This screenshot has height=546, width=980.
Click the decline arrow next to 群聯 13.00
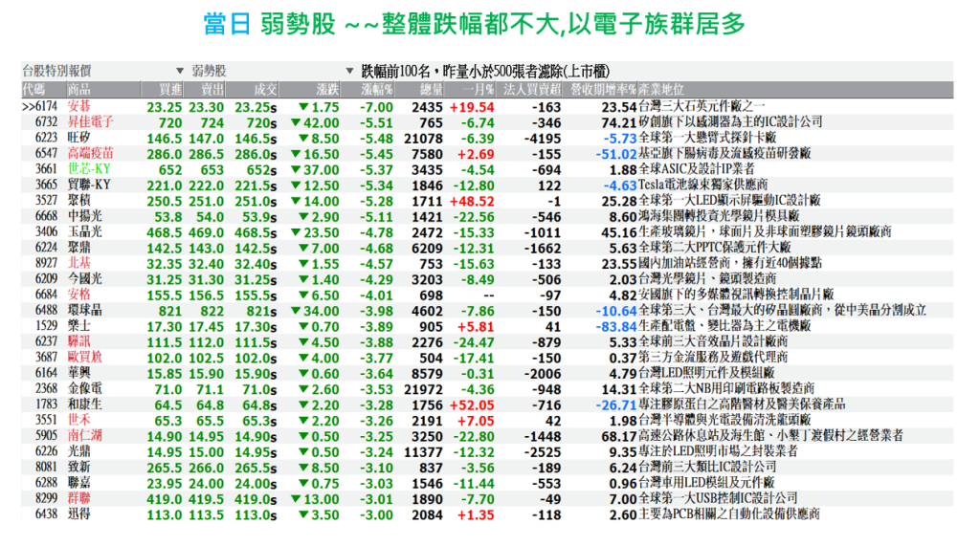point(297,498)
